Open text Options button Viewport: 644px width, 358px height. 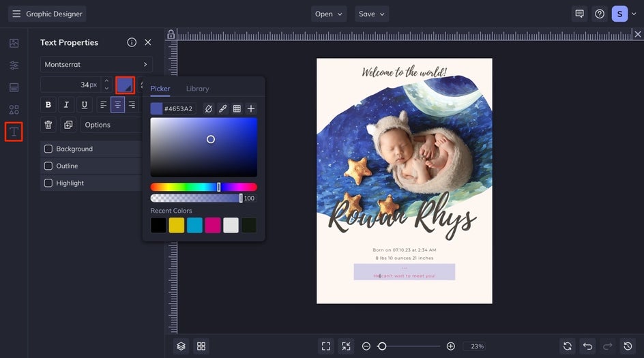(111, 125)
